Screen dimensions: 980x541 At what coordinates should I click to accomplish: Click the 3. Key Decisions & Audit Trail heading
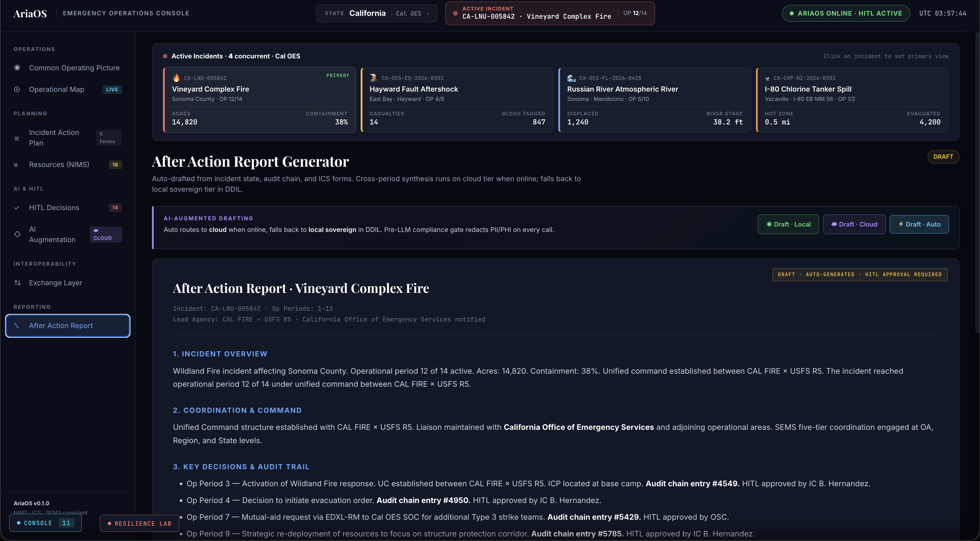click(x=241, y=467)
